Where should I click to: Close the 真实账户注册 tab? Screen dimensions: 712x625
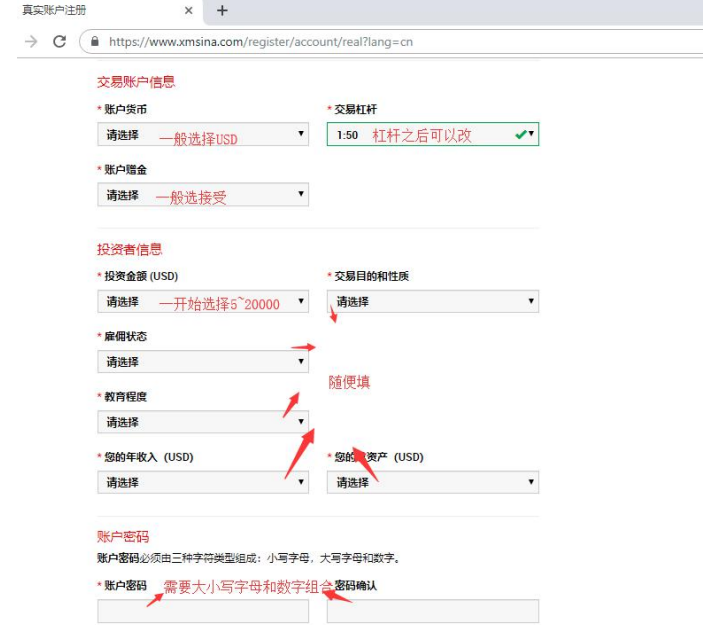[x=188, y=11]
